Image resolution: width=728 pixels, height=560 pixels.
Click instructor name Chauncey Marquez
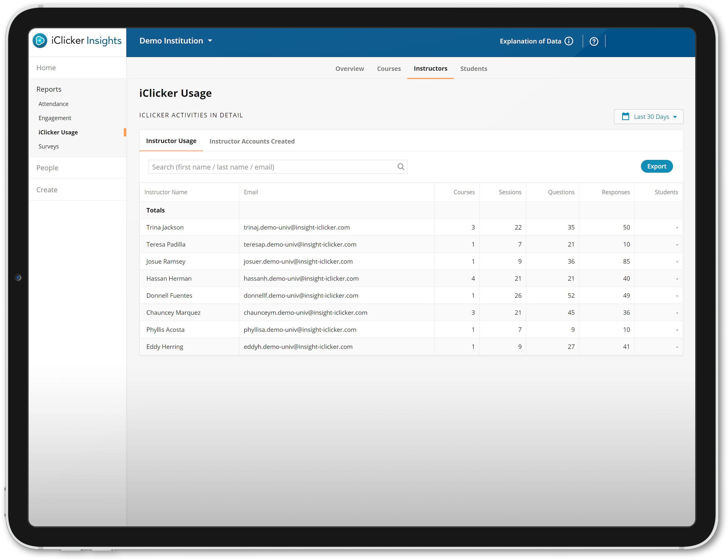tap(173, 313)
